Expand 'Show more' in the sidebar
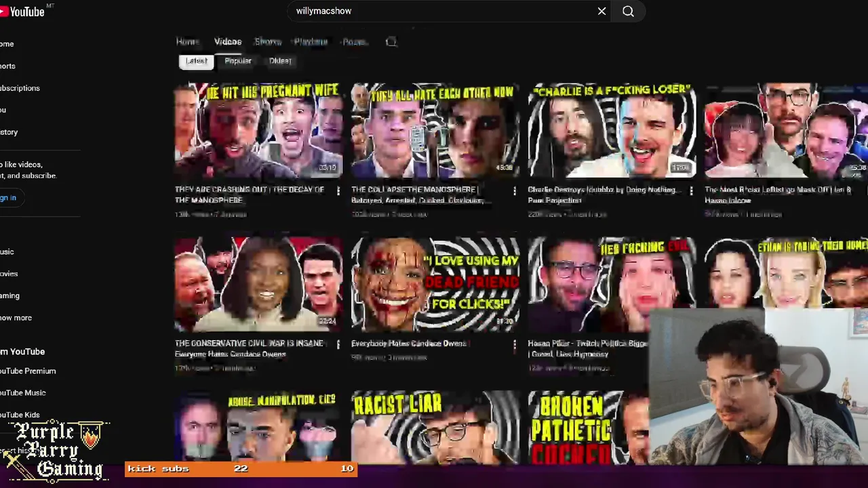868x488 pixels. point(16,318)
